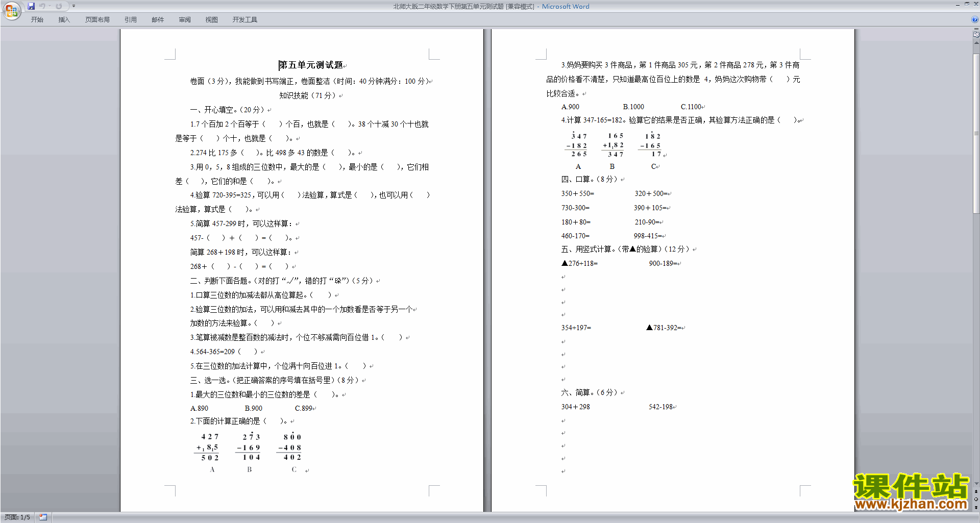Click the heading 三、选一选
Viewport: 980px width, 523px height.
tap(275, 380)
